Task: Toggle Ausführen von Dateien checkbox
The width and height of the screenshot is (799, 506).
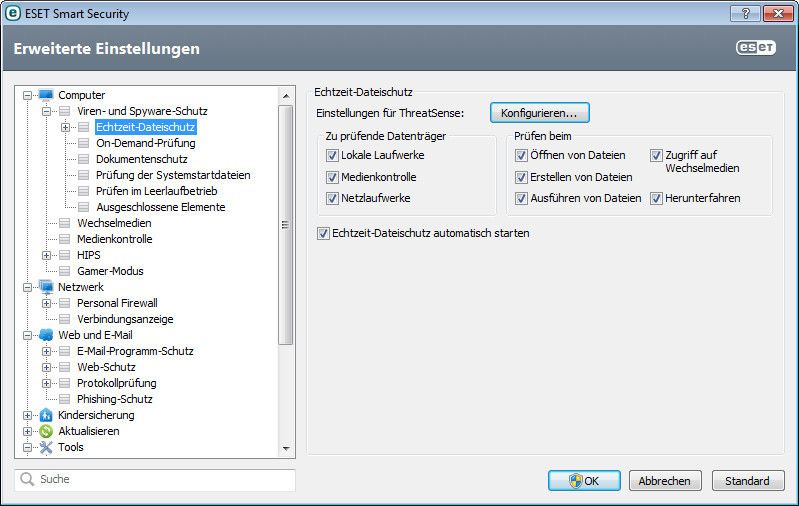Action: [x=521, y=198]
